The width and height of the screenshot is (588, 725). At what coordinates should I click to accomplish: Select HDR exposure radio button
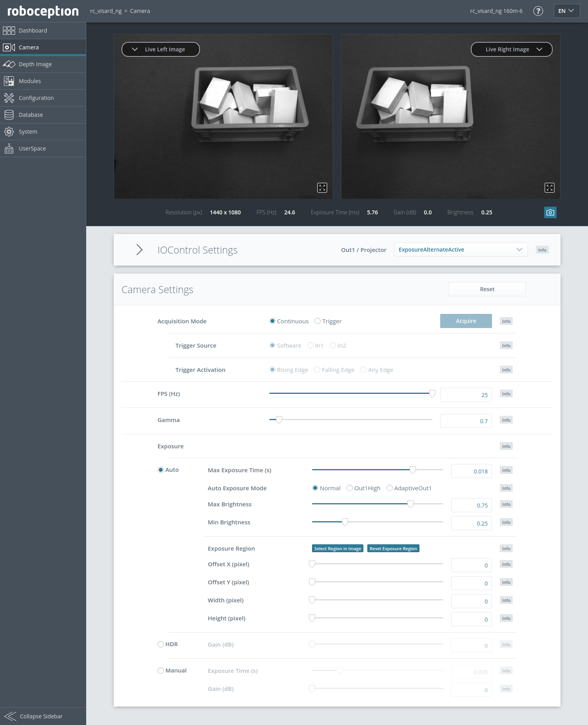(x=161, y=644)
